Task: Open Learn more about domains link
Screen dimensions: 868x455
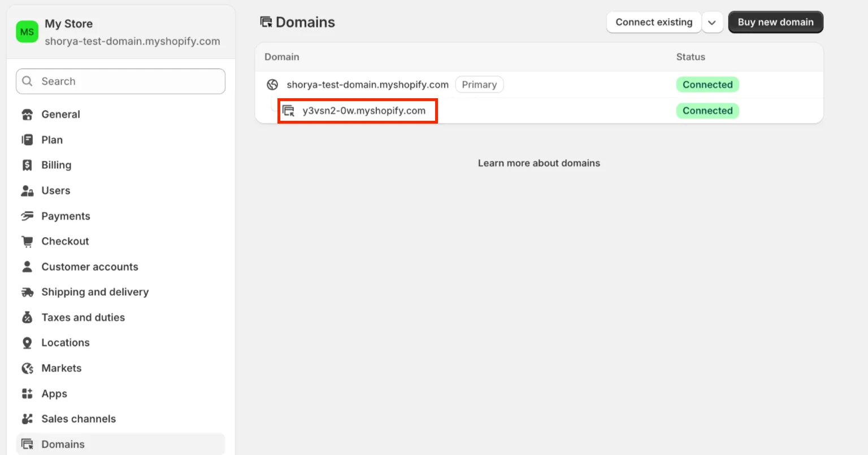Action: tap(539, 163)
